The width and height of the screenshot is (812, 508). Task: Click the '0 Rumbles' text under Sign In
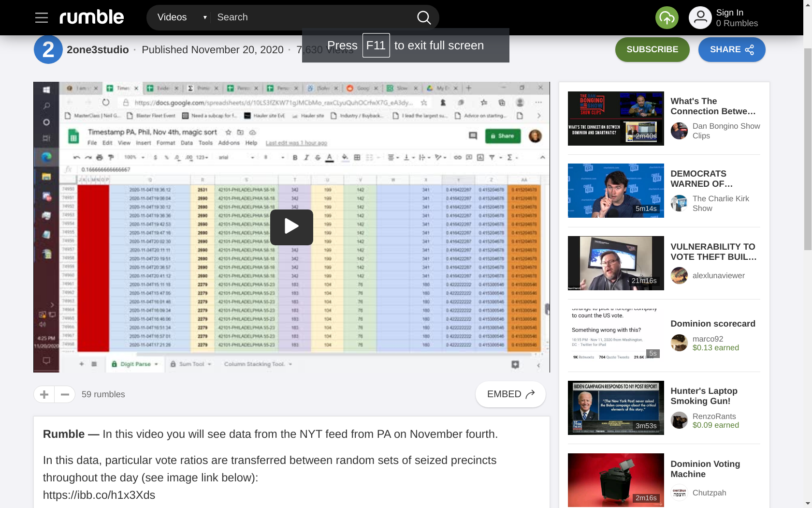tap(737, 23)
